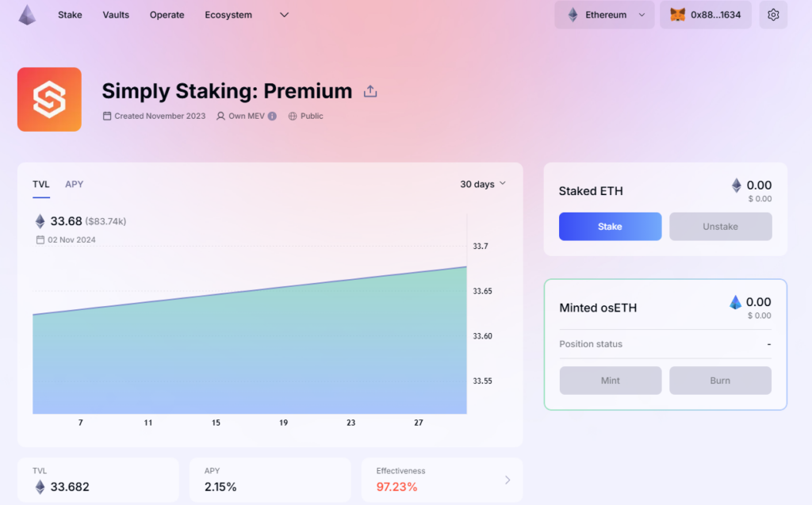Image resolution: width=812 pixels, height=505 pixels.
Task: Click the Mint button
Action: tap(610, 381)
